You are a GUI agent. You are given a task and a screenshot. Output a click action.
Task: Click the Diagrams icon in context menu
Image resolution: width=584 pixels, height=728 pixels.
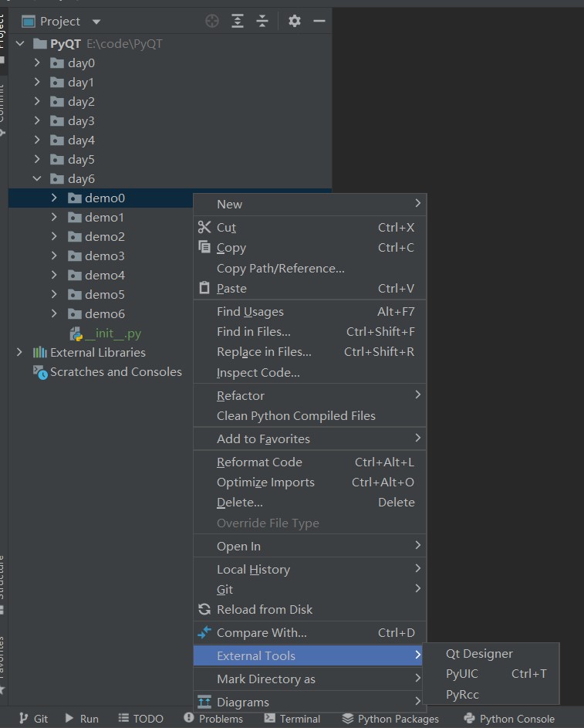[204, 702]
